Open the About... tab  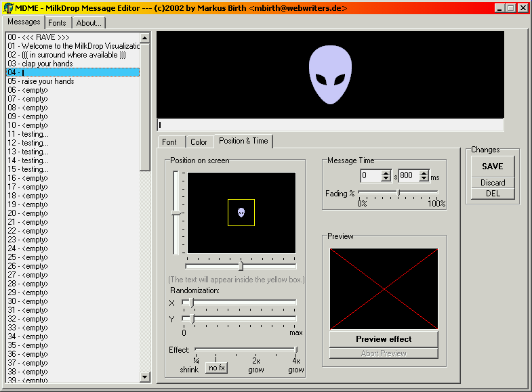(89, 22)
